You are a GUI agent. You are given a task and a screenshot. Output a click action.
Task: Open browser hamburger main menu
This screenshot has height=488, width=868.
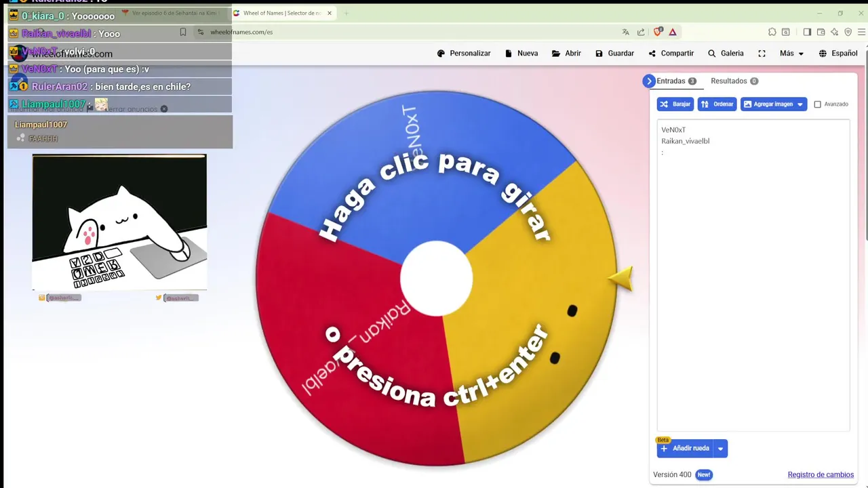point(862,32)
